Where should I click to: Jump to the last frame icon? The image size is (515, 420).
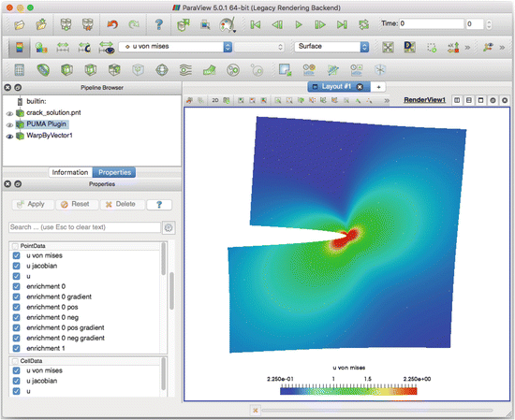click(342, 24)
